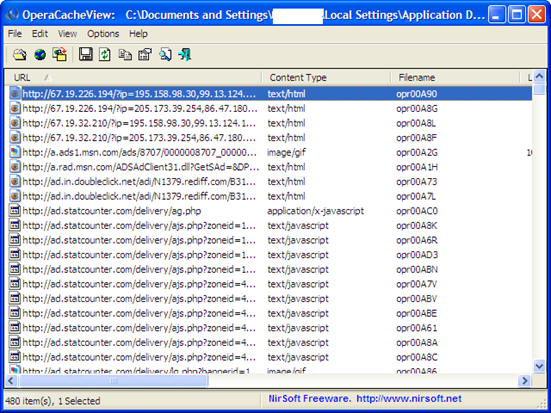Image resolution: width=551 pixels, height=413 pixels.
Task: Click the image/gif cell in opr00A2G row
Action: pos(286,152)
